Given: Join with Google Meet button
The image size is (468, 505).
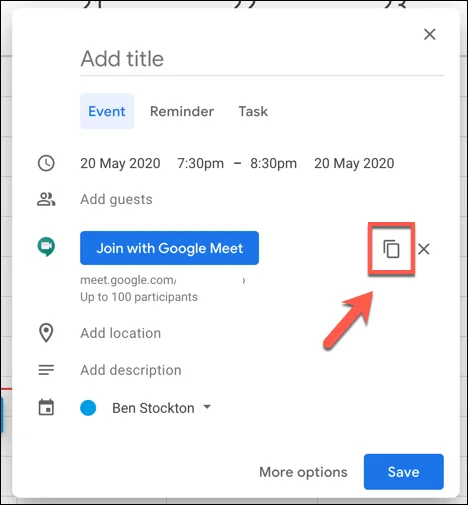Looking at the screenshot, I should [169, 248].
